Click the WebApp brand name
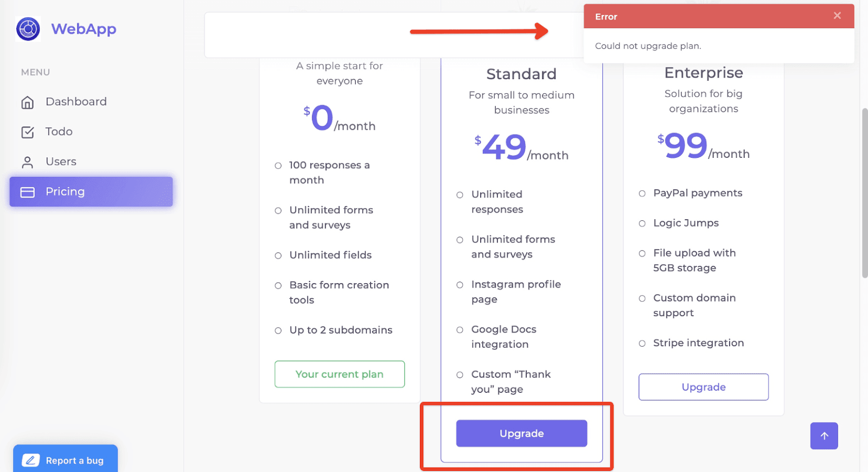This screenshot has width=868, height=472. 84,29
